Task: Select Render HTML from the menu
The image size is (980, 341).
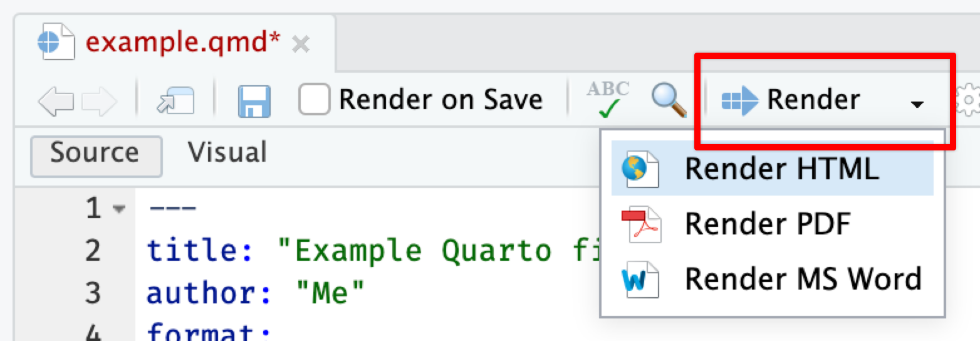Action: click(772, 169)
